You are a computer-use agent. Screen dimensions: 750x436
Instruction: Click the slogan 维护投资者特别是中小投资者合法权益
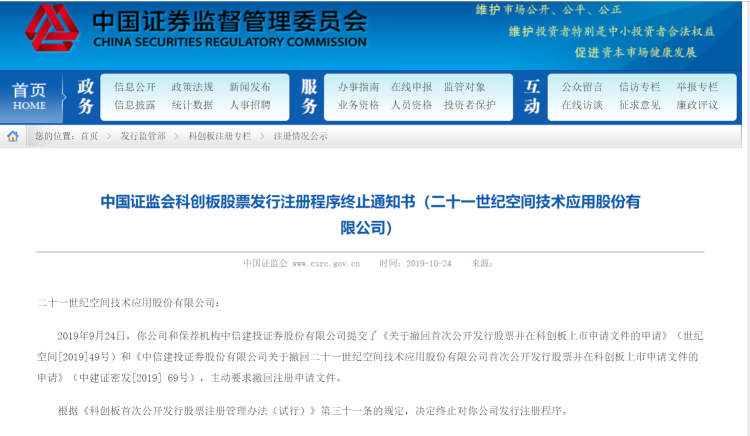tap(611, 32)
